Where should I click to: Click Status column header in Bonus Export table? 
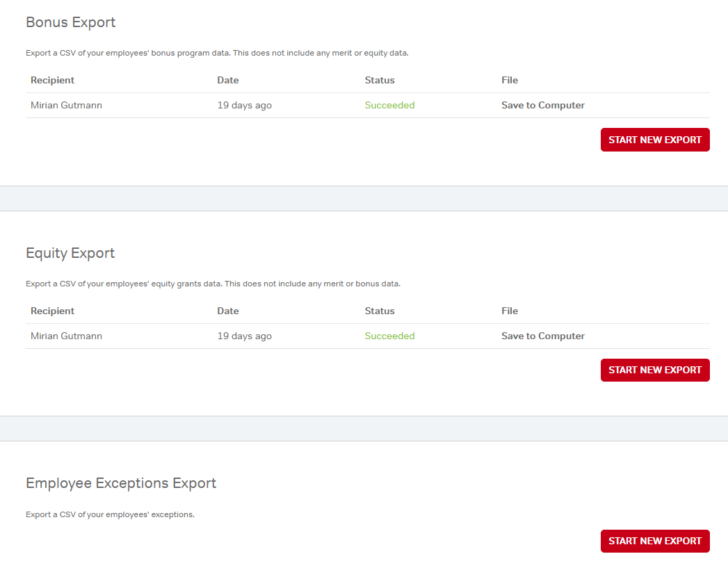point(379,80)
